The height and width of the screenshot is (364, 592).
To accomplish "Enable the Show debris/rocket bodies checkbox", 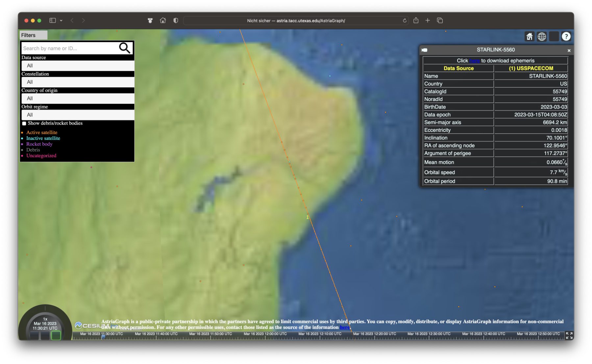I will point(24,123).
